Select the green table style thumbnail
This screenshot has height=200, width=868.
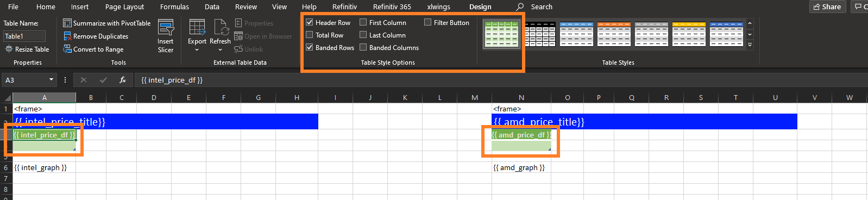pos(501,34)
